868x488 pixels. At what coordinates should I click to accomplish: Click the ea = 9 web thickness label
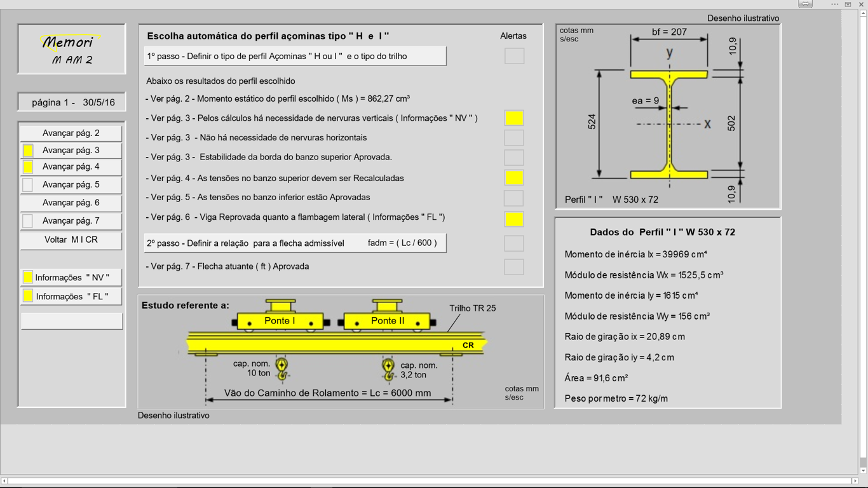tap(645, 100)
